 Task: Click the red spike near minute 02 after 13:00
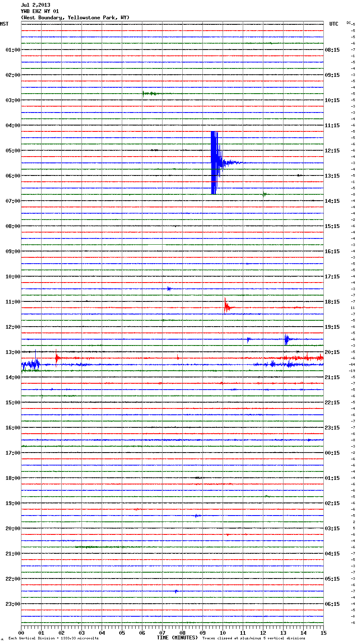(57, 358)
